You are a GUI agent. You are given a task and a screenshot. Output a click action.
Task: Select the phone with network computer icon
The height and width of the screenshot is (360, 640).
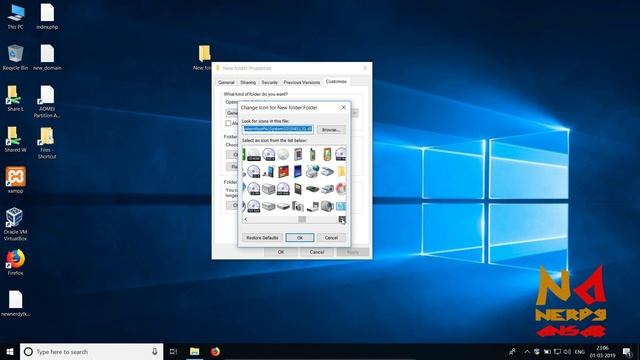click(x=269, y=171)
